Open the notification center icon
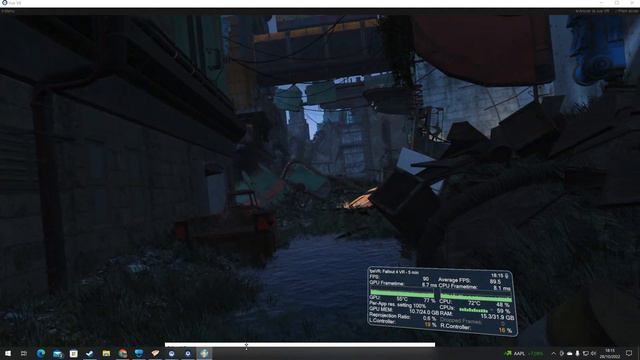This screenshot has height=360, width=640. (x=629, y=353)
